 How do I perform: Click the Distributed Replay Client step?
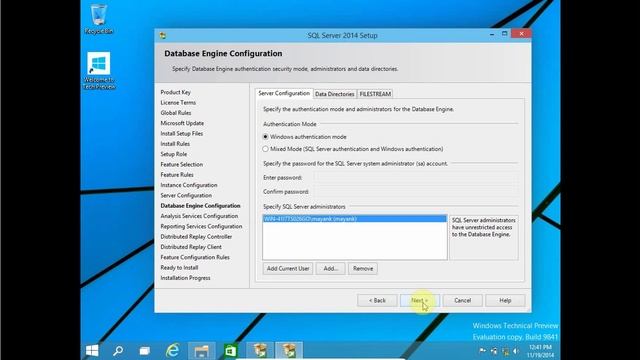pos(191,247)
